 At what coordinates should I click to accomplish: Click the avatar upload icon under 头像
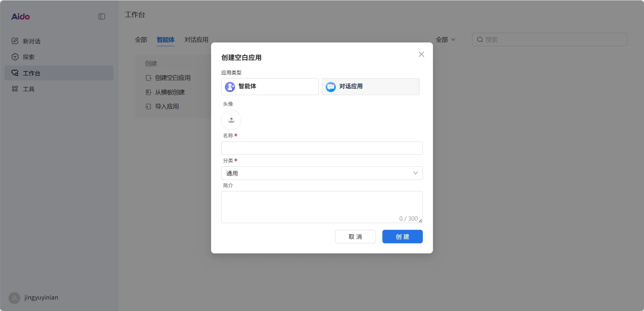point(231,120)
